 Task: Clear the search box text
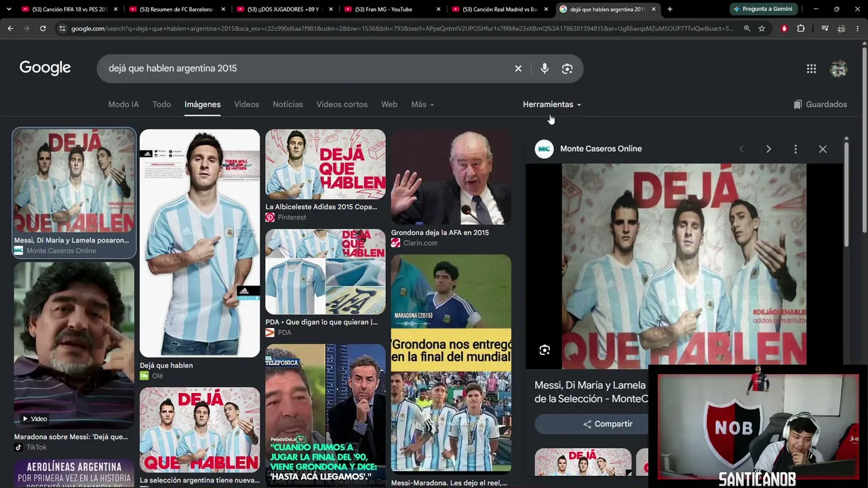point(518,68)
